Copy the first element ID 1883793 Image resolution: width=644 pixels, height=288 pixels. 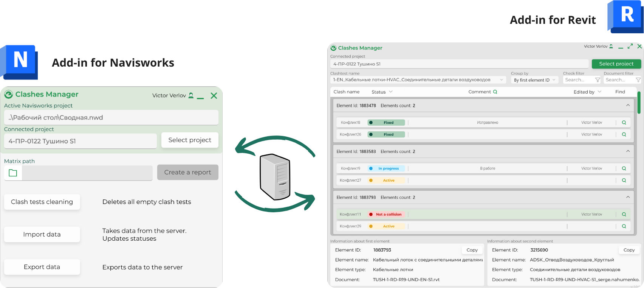pyautogui.click(x=472, y=250)
